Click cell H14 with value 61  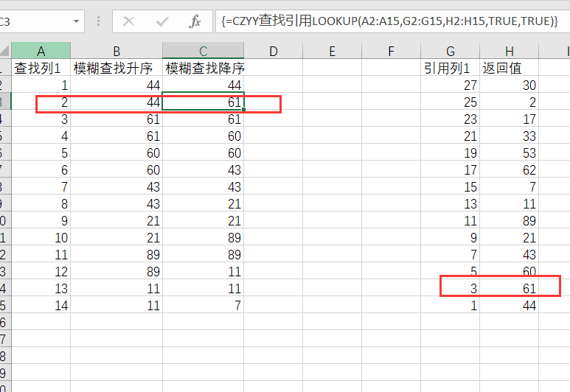click(510, 287)
